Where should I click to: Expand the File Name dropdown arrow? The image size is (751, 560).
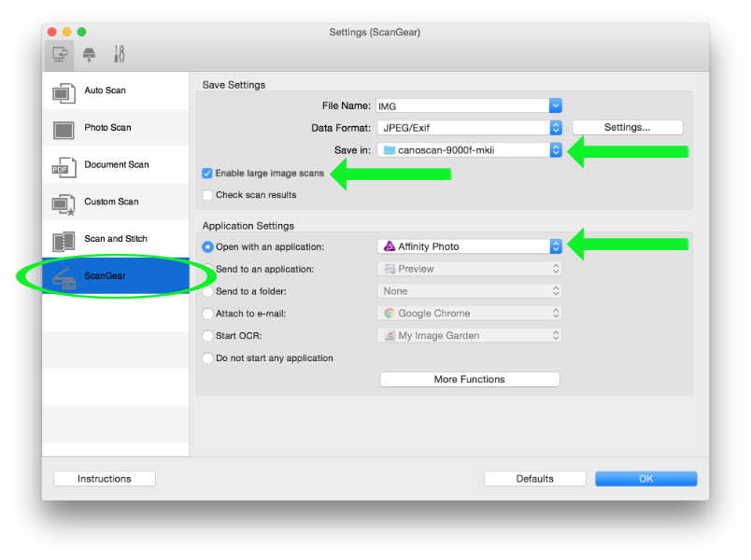pyautogui.click(x=556, y=105)
